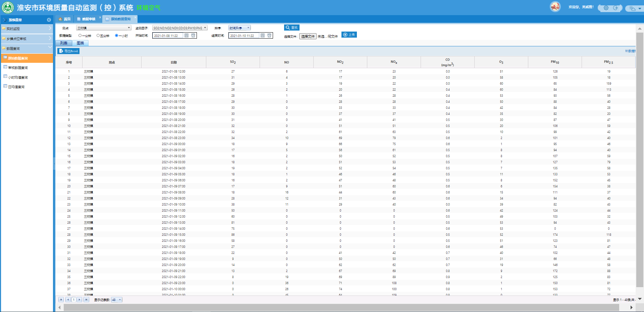The height and width of the screenshot is (312, 644).
Task: Click the 导出Excel export button
Action: (69, 51)
